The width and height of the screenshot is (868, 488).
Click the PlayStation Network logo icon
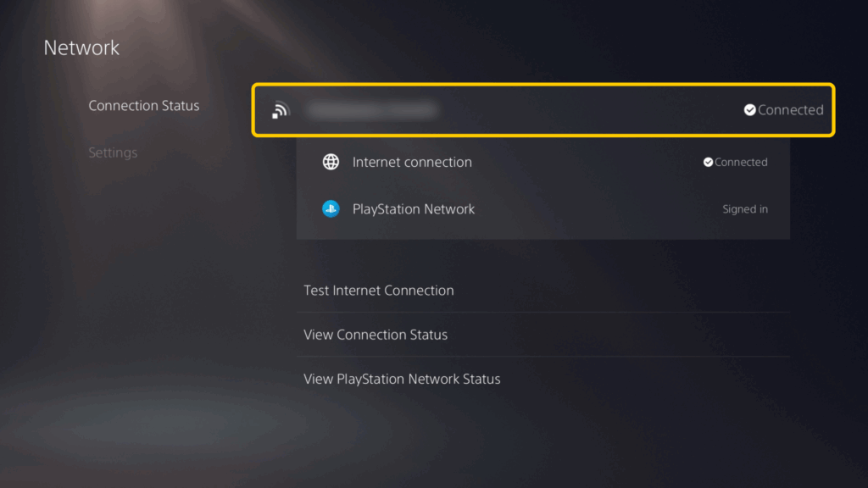coord(331,209)
